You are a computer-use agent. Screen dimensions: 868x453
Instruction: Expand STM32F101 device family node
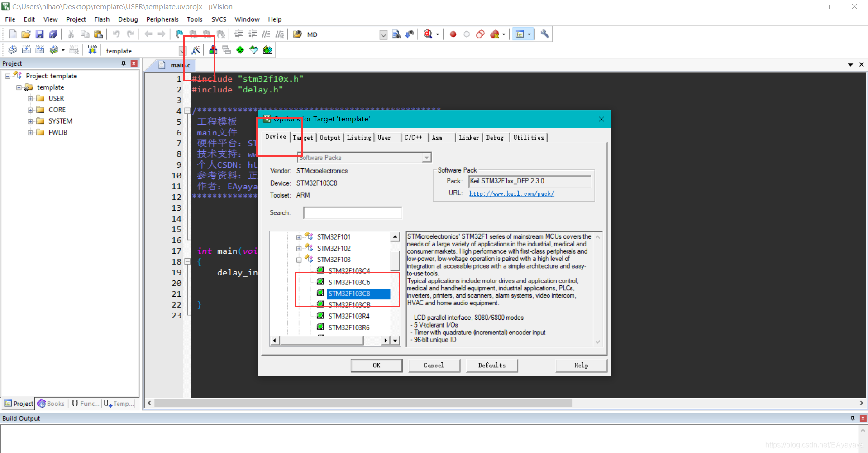tap(299, 237)
